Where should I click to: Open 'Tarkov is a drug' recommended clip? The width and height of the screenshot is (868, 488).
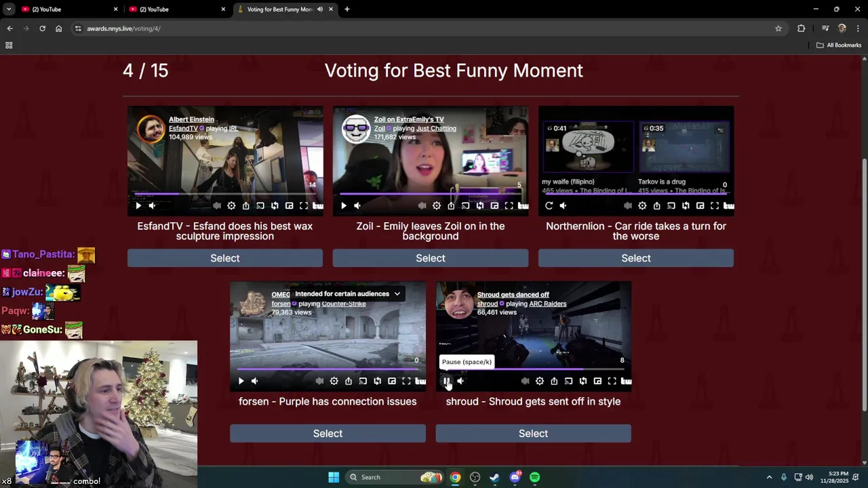click(x=684, y=148)
